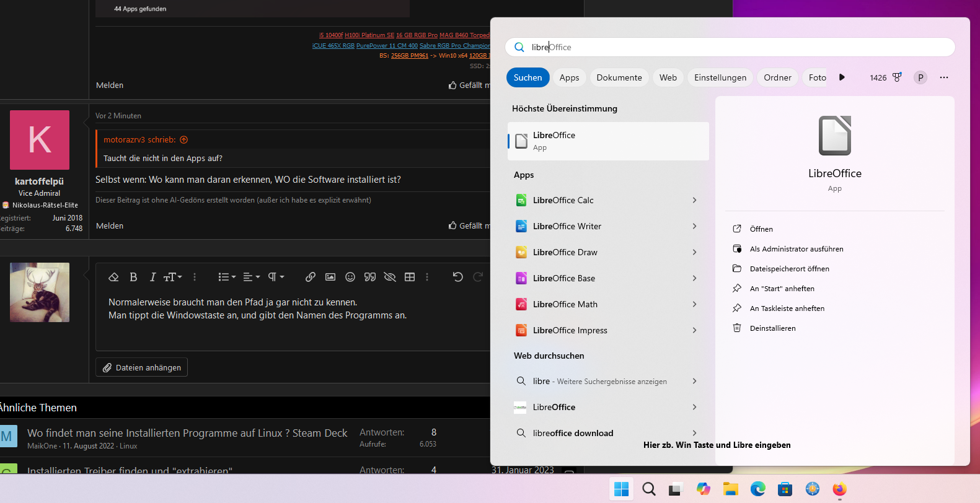Expand the LibreOffice Writer chevron

pos(694,226)
